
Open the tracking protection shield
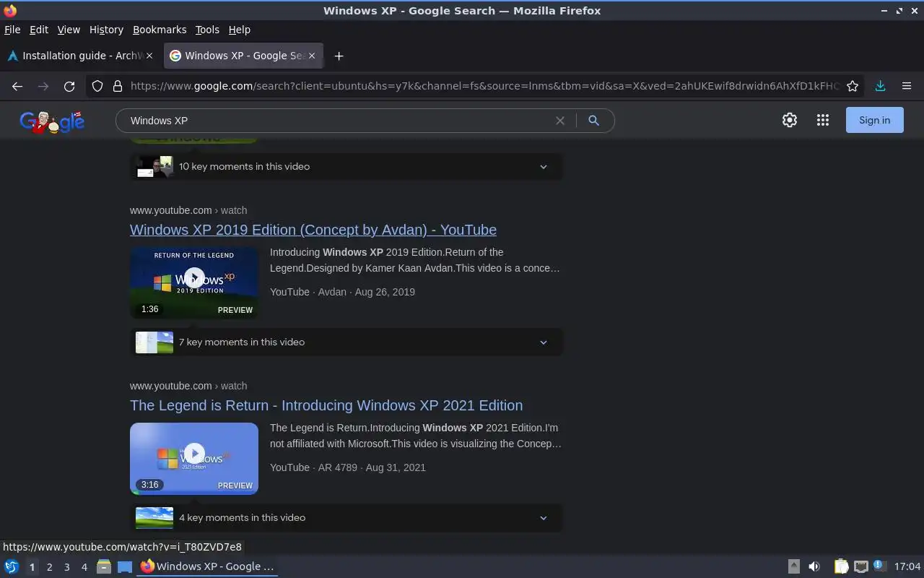(x=97, y=86)
